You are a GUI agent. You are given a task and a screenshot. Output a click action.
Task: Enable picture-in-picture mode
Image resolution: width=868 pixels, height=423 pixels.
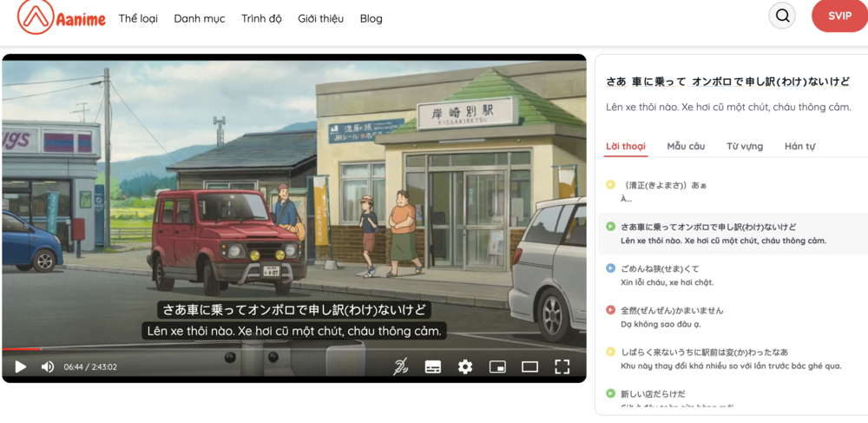coord(497,367)
